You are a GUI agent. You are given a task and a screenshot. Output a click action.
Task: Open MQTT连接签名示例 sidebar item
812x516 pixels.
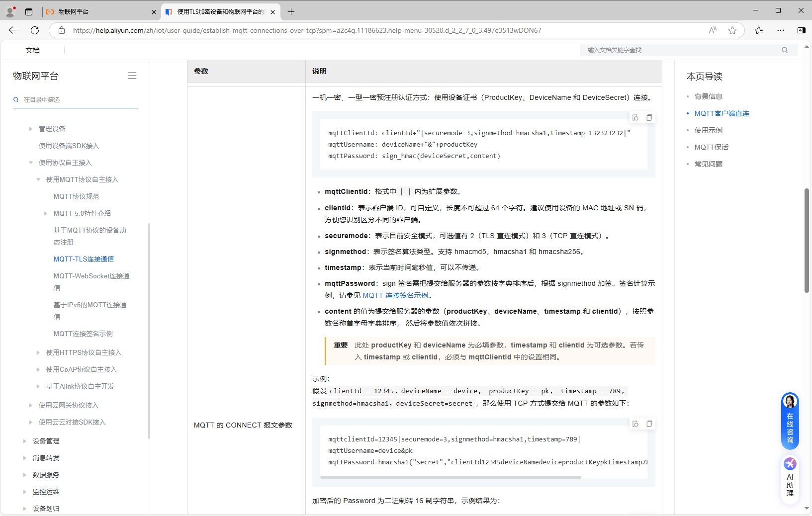tap(83, 334)
